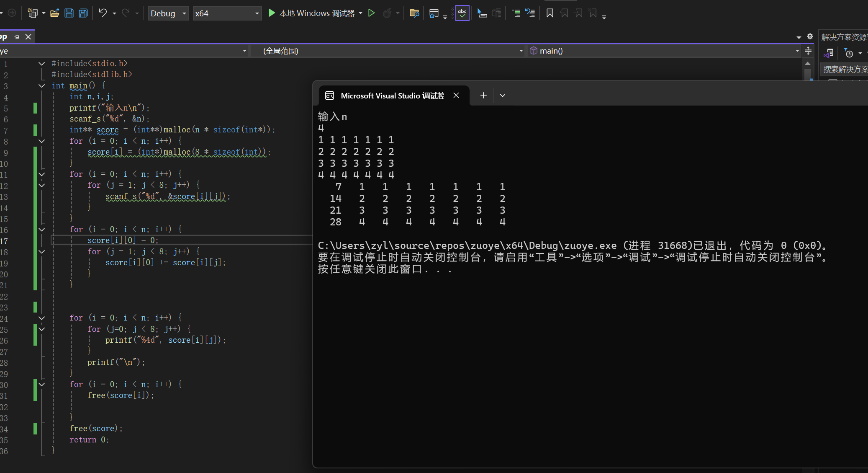Start without debugging using outline play icon
868x473 pixels.
pyautogui.click(x=371, y=13)
